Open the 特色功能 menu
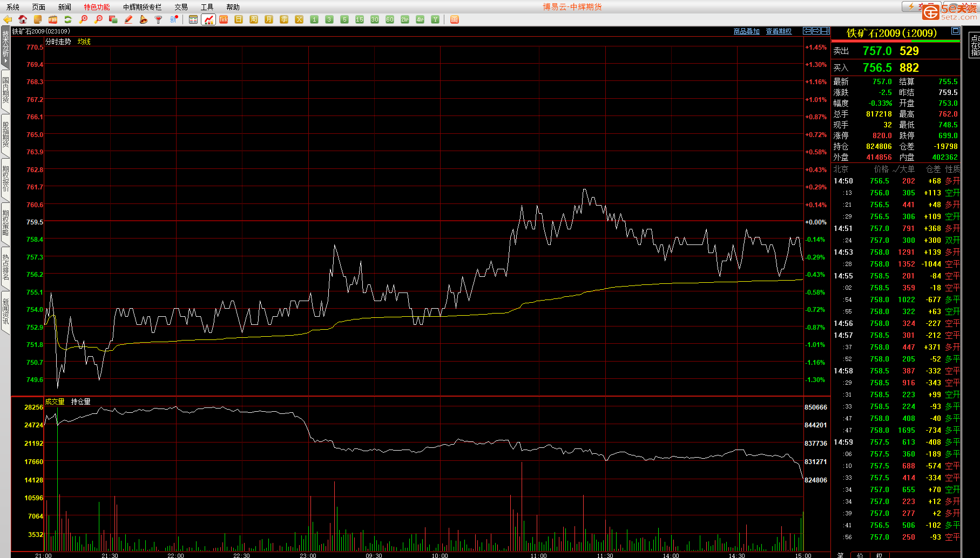 [x=97, y=7]
